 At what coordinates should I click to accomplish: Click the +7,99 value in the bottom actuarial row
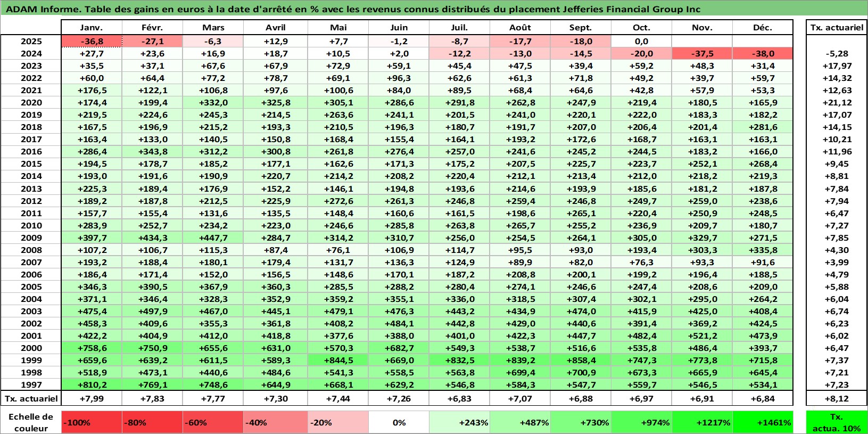point(92,399)
